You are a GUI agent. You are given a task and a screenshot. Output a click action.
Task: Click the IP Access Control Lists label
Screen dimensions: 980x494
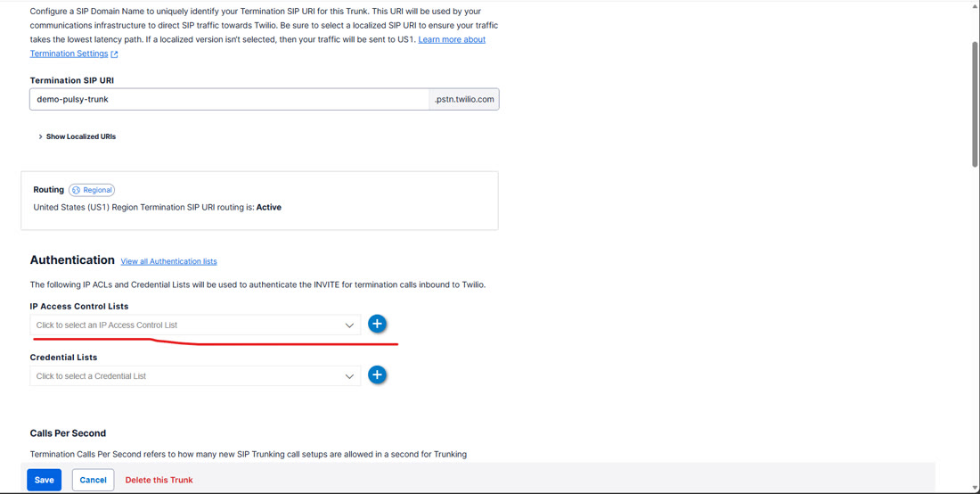[x=79, y=307]
